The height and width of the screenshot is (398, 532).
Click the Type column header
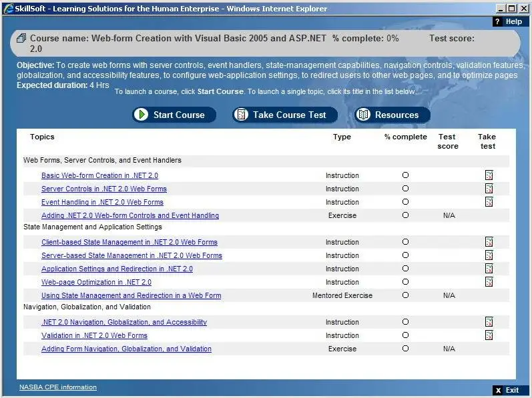click(342, 137)
